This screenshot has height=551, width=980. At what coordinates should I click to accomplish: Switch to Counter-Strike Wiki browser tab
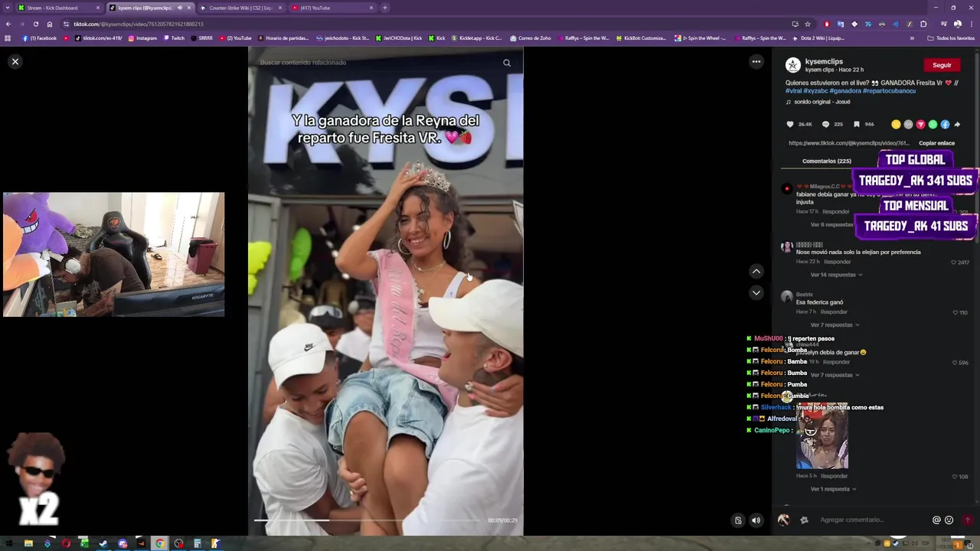pyautogui.click(x=241, y=8)
